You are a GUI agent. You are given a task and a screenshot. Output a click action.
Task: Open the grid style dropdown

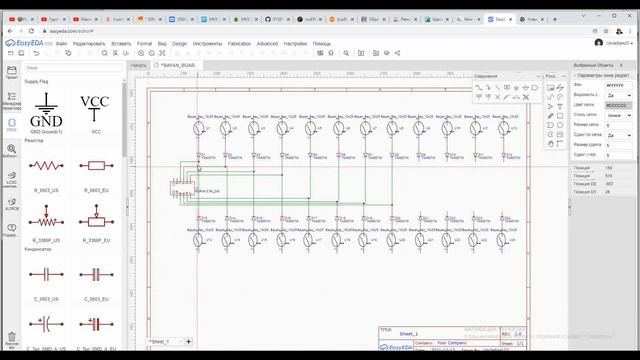coord(618,116)
